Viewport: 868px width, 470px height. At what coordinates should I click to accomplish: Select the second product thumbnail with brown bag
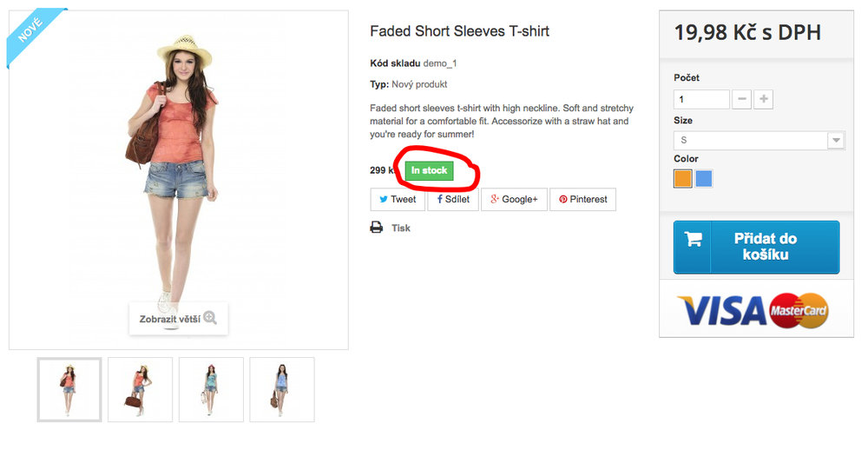click(x=140, y=389)
